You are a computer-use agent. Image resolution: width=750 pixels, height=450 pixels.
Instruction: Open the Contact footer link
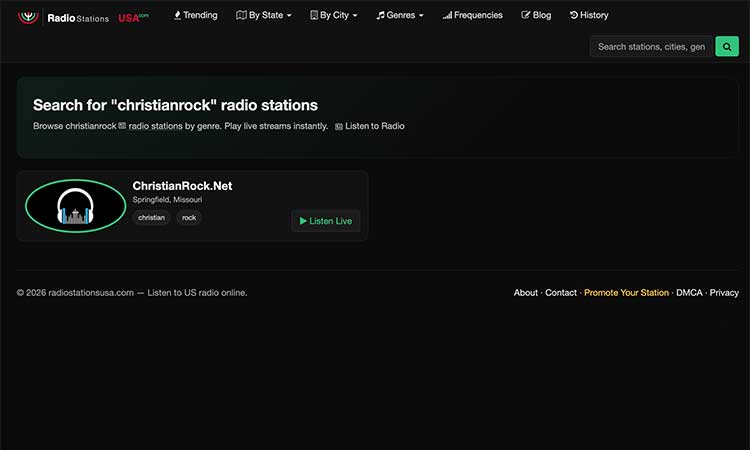[561, 293]
